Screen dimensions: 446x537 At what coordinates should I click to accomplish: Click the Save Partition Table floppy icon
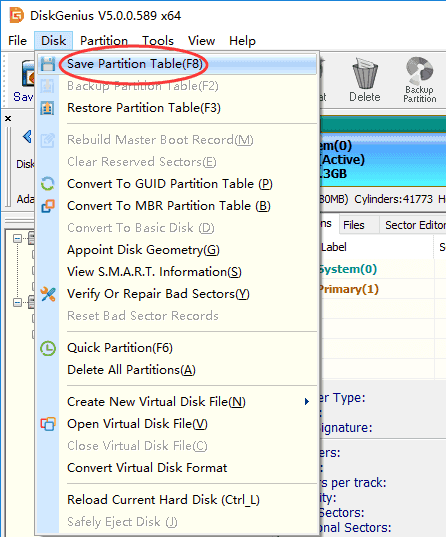(48, 64)
